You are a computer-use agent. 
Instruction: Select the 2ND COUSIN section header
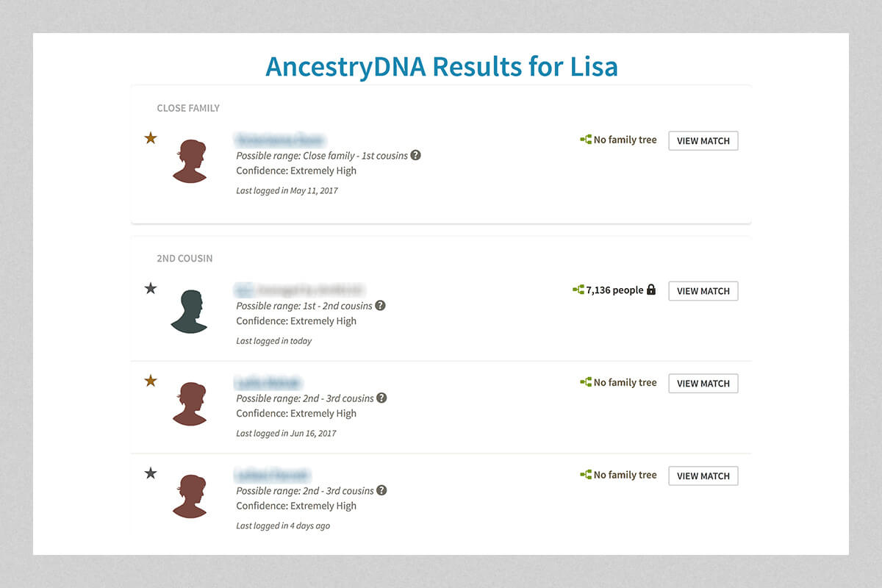184,258
